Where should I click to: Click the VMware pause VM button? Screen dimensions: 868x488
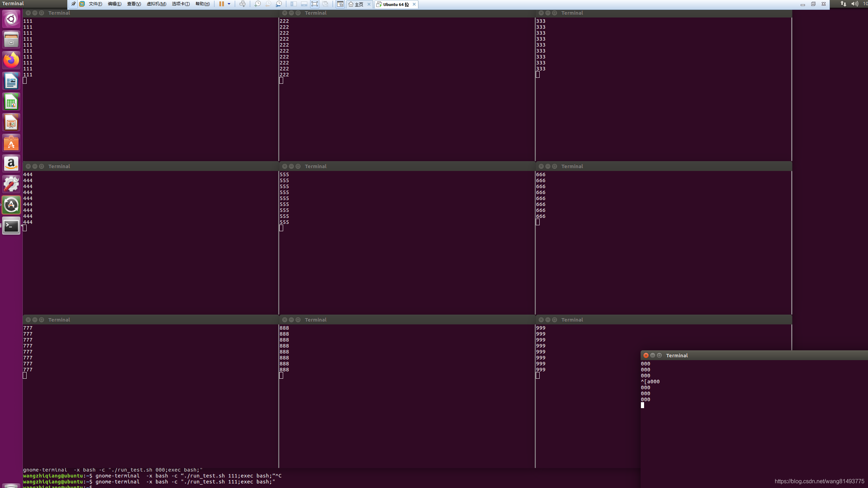point(221,4)
